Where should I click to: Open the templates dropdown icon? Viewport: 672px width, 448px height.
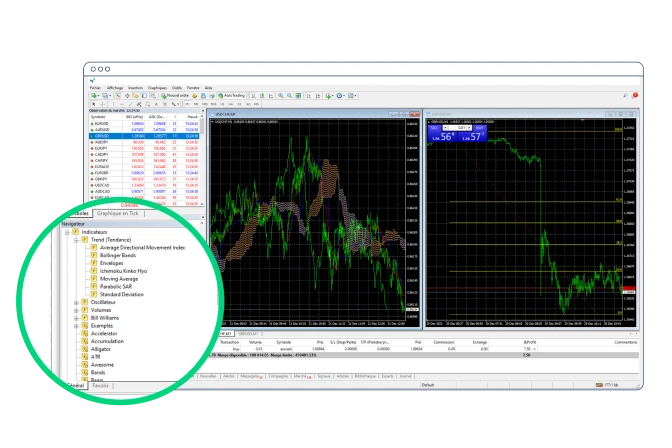[352, 96]
